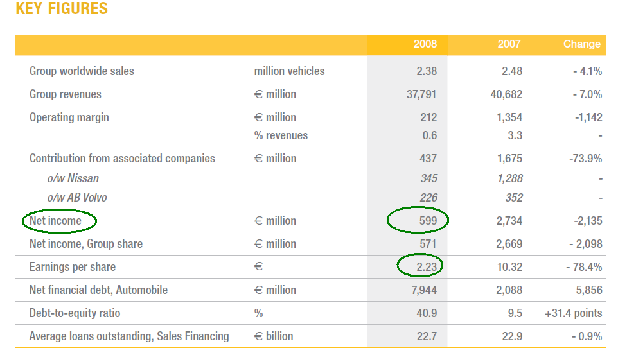Select the circled 2.23 earnings value

coord(427,267)
